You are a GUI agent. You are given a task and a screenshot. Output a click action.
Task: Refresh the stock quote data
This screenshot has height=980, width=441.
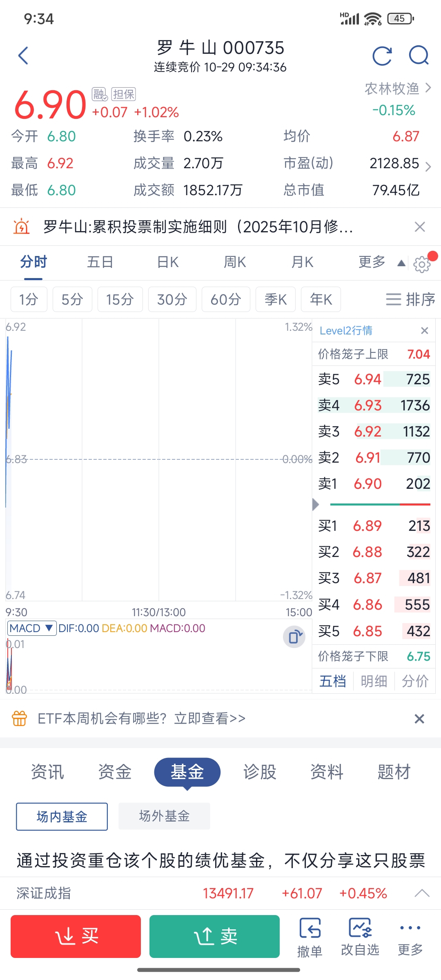pos(382,56)
